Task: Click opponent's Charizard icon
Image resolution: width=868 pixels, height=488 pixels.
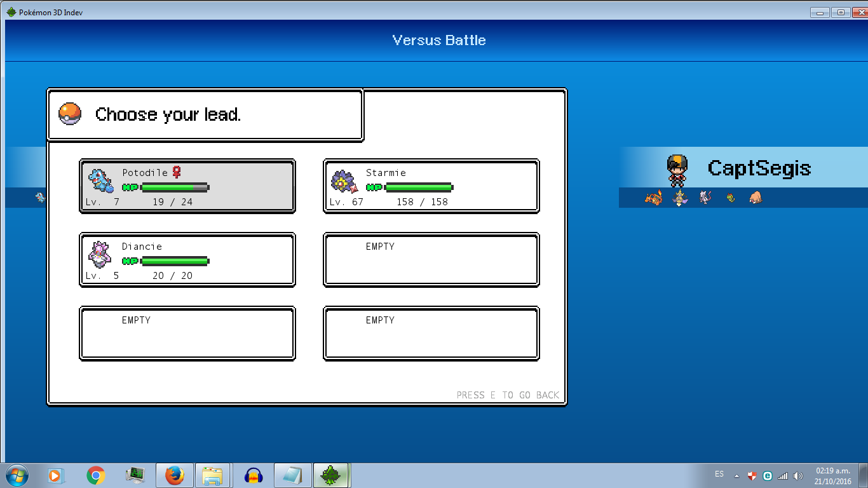Action: [x=654, y=198]
